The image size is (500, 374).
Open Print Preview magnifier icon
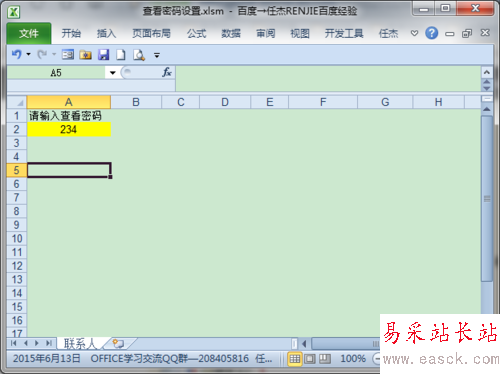click(x=139, y=55)
